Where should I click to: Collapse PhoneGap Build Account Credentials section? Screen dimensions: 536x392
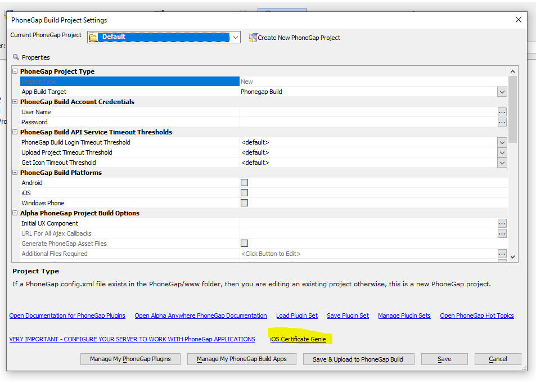pyautogui.click(x=15, y=102)
